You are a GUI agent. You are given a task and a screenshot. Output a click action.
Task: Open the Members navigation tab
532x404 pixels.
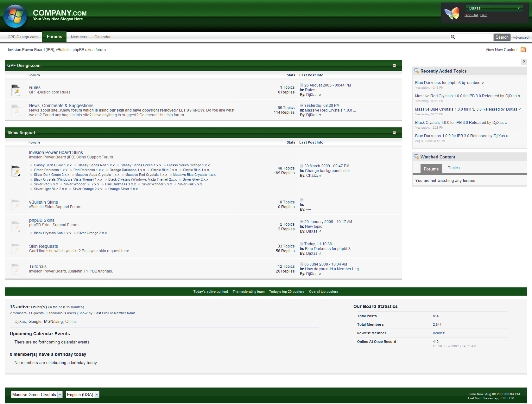pyautogui.click(x=79, y=37)
